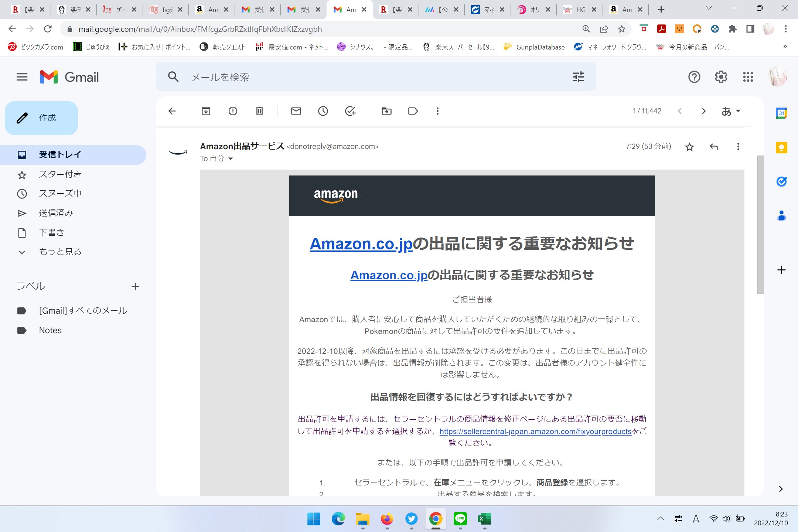The height and width of the screenshot is (532, 798).
Task: Show hidden bookmarks chevron
Action: coord(785,47)
